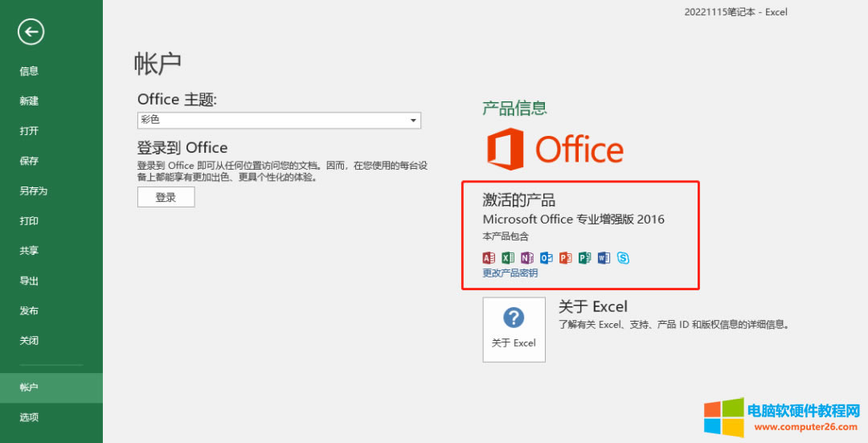Click the Excel product icon
868x443 pixels.
click(x=508, y=257)
